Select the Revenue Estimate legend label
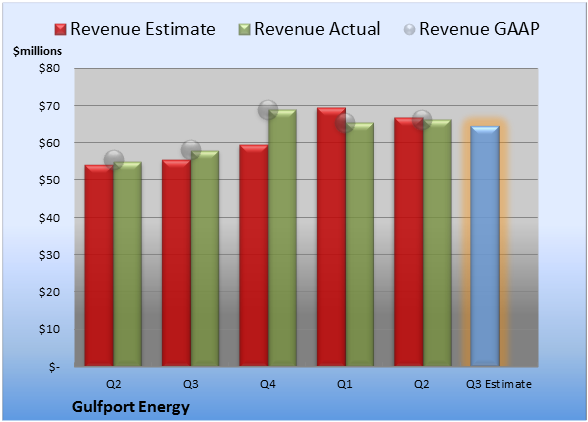The image size is (588, 422). pos(143,29)
